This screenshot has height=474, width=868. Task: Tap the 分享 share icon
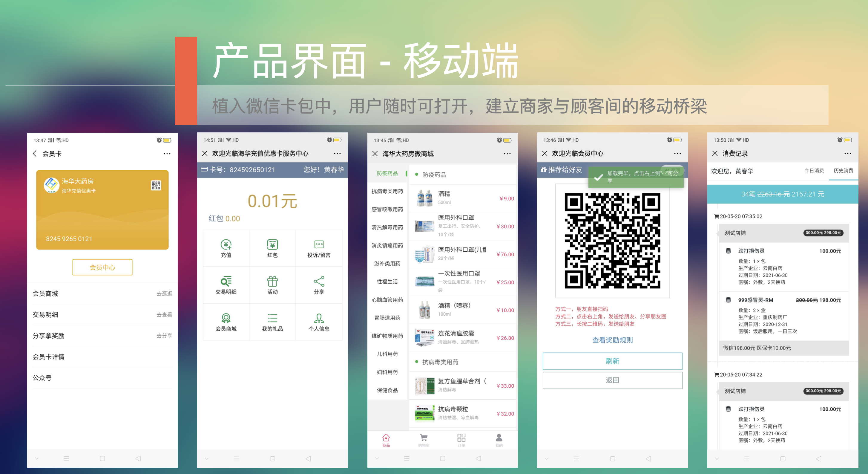[319, 285]
